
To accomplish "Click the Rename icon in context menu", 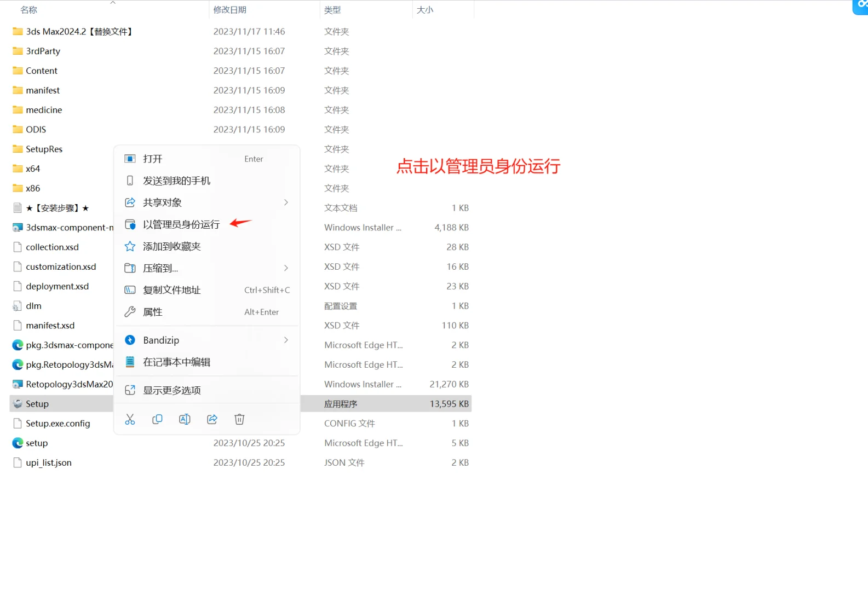I will (x=185, y=419).
